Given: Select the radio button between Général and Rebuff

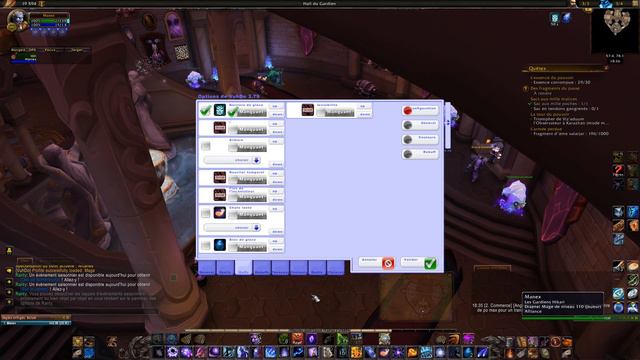Looking at the screenshot, I should [x=407, y=140].
